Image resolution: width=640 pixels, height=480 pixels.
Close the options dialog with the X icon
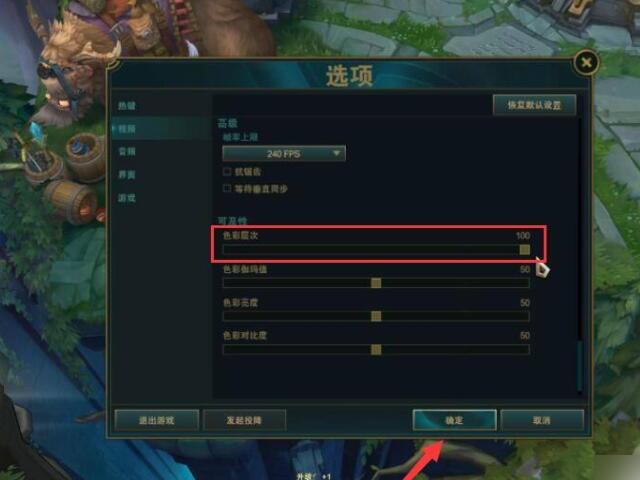click(586, 62)
